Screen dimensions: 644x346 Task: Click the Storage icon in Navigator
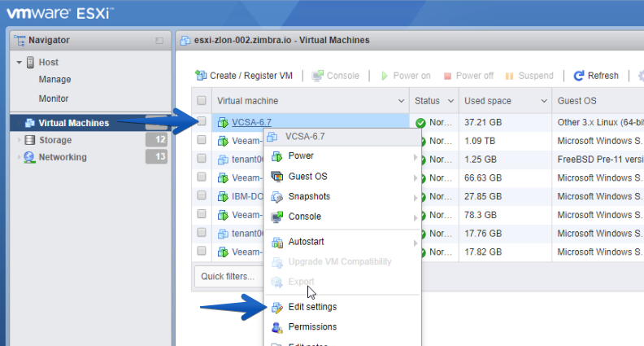click(x=29, y=140)
